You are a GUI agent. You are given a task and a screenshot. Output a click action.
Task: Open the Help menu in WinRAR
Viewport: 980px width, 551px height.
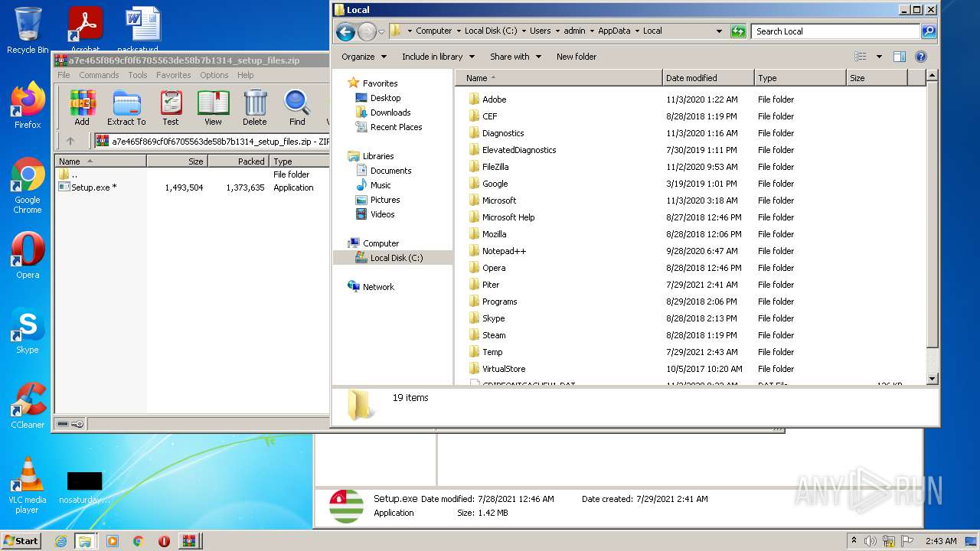point(245,75)
